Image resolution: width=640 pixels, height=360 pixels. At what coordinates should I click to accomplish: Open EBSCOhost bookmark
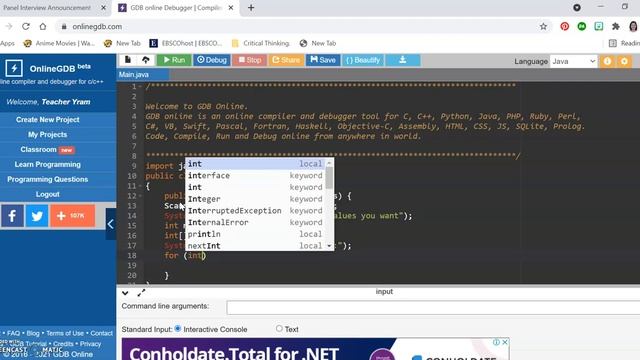click(186, 43)
